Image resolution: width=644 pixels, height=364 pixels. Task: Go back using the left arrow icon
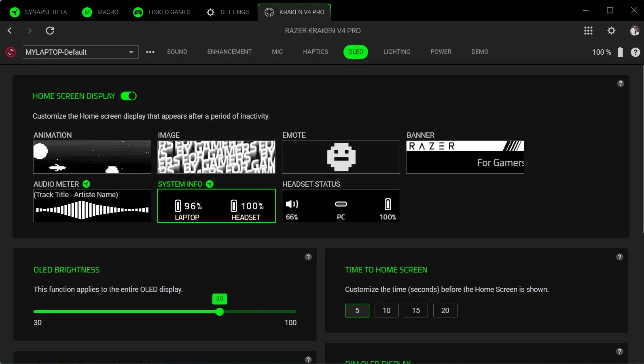10,31
